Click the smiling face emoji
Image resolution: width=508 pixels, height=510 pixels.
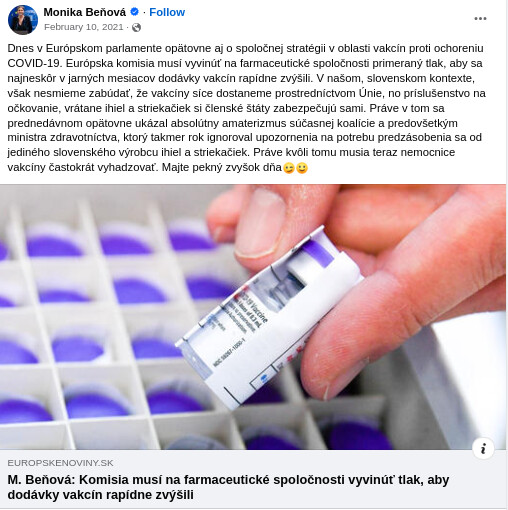[302, 168]
